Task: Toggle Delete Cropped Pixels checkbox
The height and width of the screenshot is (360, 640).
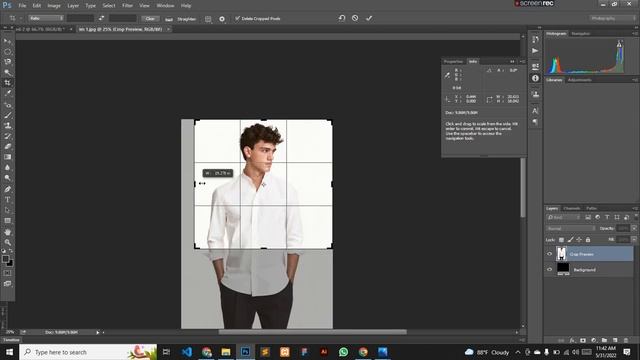Action: pos(237,18)
